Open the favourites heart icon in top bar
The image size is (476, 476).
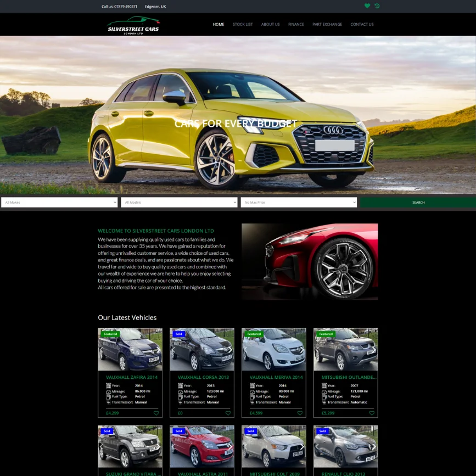coord(367,6)
